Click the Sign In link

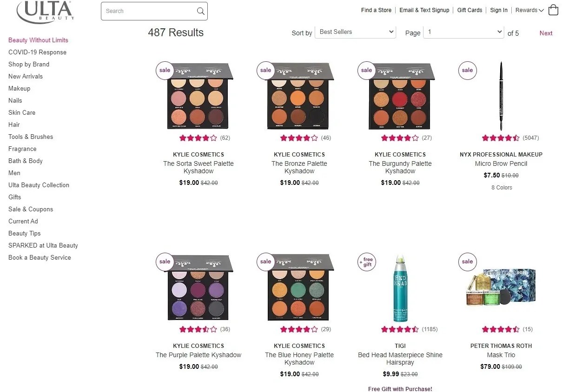click(499, 10)
